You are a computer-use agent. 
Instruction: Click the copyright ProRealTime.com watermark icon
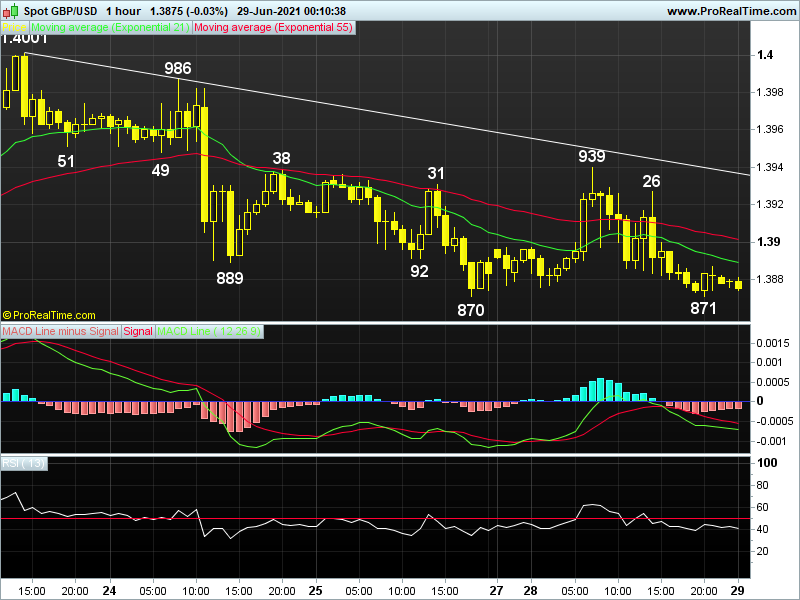7,315
